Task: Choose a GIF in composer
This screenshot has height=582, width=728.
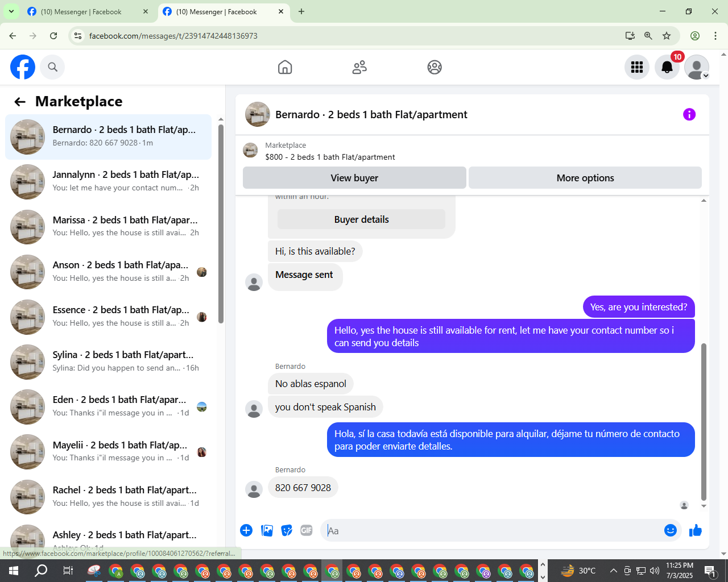Action: [307, 530]
